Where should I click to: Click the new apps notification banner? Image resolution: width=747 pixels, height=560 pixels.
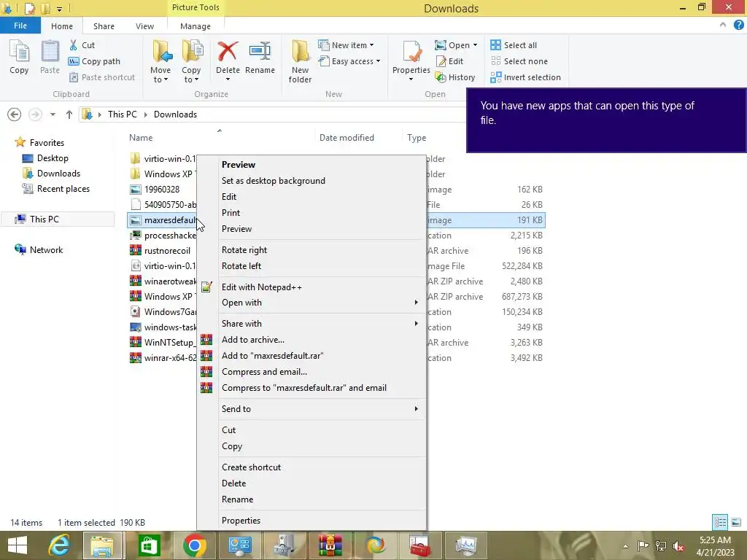(x=606, y=120)
